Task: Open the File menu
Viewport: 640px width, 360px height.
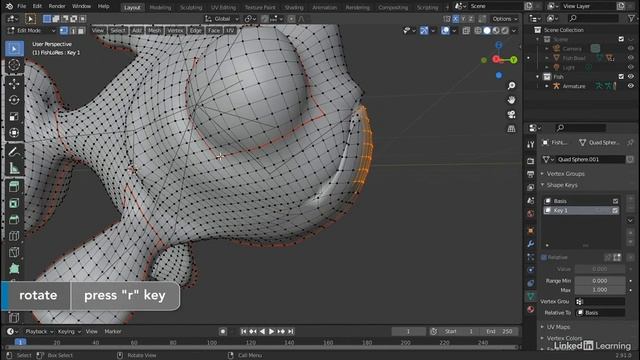Action: click(22, 6)
